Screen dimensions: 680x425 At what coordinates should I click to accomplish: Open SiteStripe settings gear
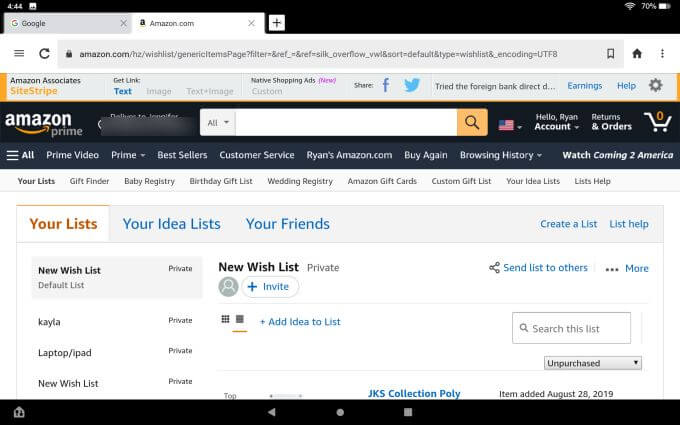coord(656,86)
